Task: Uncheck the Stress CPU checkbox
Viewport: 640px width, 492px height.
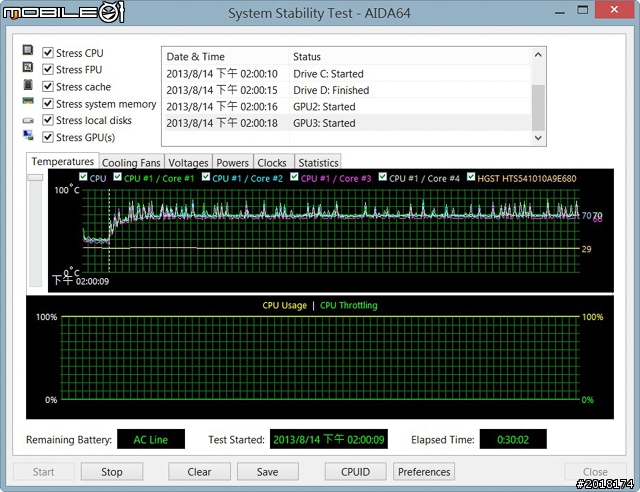Action: pos(48,53)
